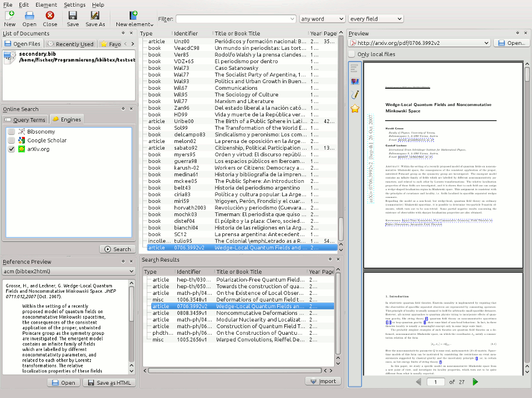This screenshot has height=398, width=532.
Task: Click the Open file toolbar icon
Action: [29, 19]
